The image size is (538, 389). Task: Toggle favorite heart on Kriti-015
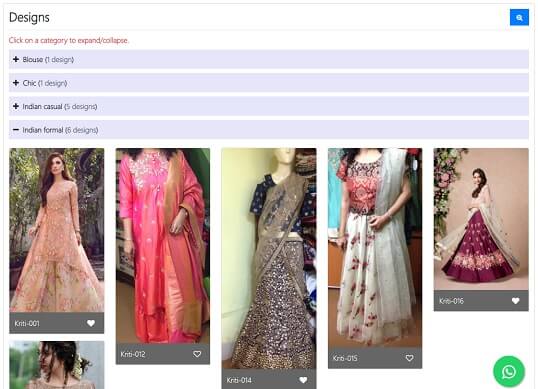click(x=409, y=358)
